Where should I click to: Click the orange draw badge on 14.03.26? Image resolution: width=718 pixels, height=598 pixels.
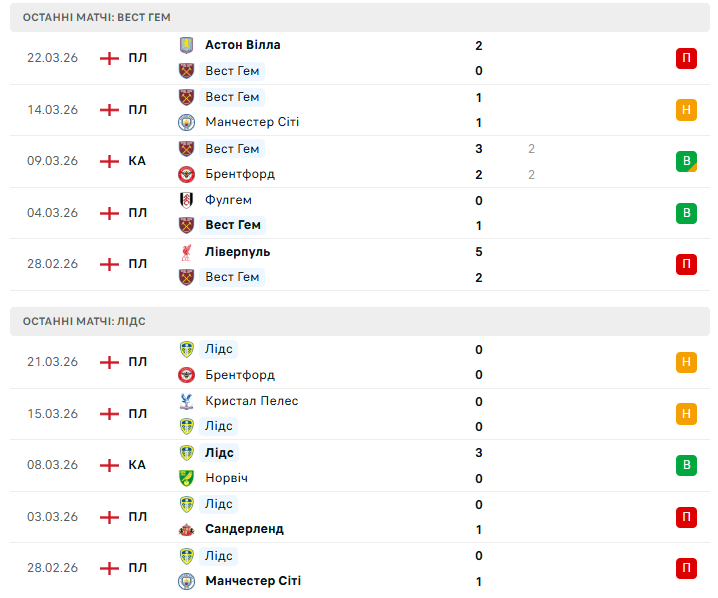click(x=686, y=110)
